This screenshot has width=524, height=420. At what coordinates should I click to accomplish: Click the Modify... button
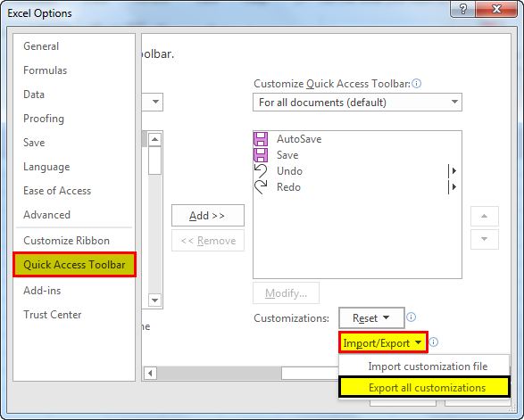(x=286, y=293)
